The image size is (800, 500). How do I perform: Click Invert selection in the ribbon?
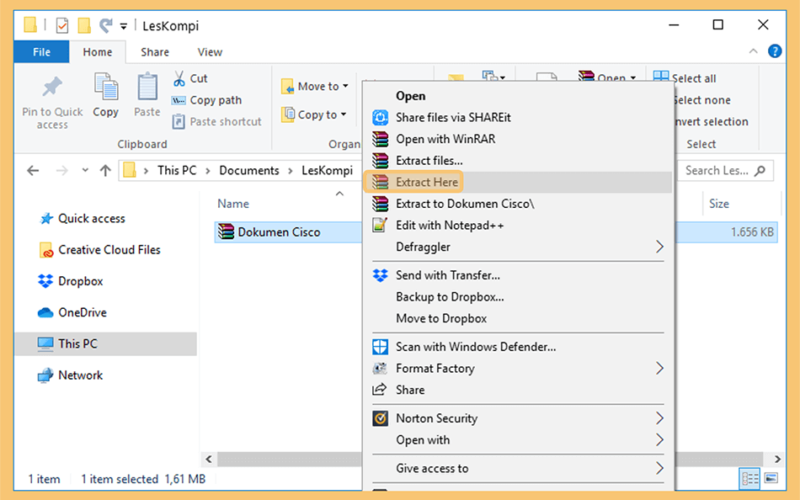pyautogui.click(x=711, y=121)
